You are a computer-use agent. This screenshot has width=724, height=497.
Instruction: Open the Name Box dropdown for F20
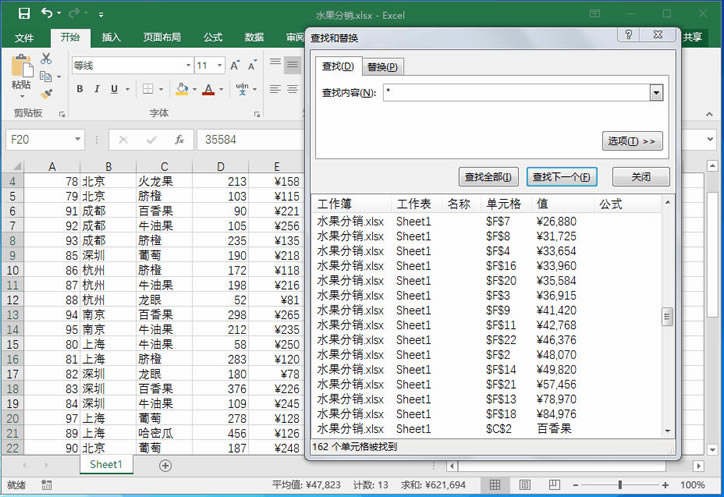coord(78,140)
